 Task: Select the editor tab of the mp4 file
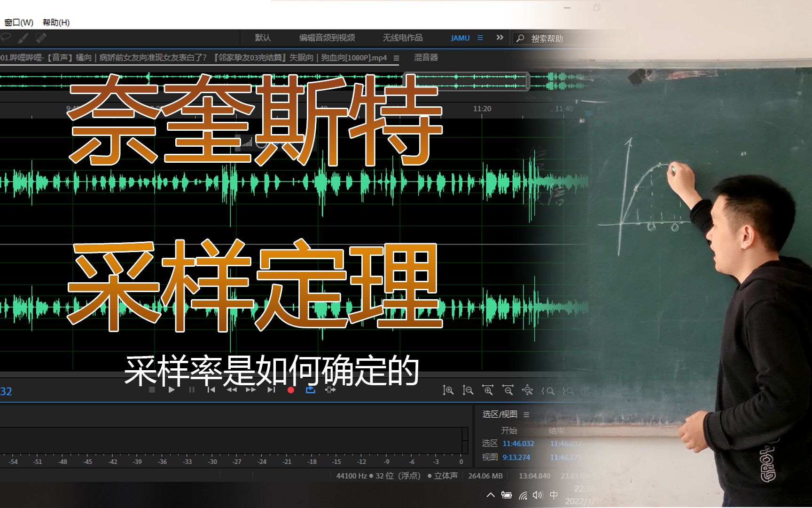click(194, 57)
